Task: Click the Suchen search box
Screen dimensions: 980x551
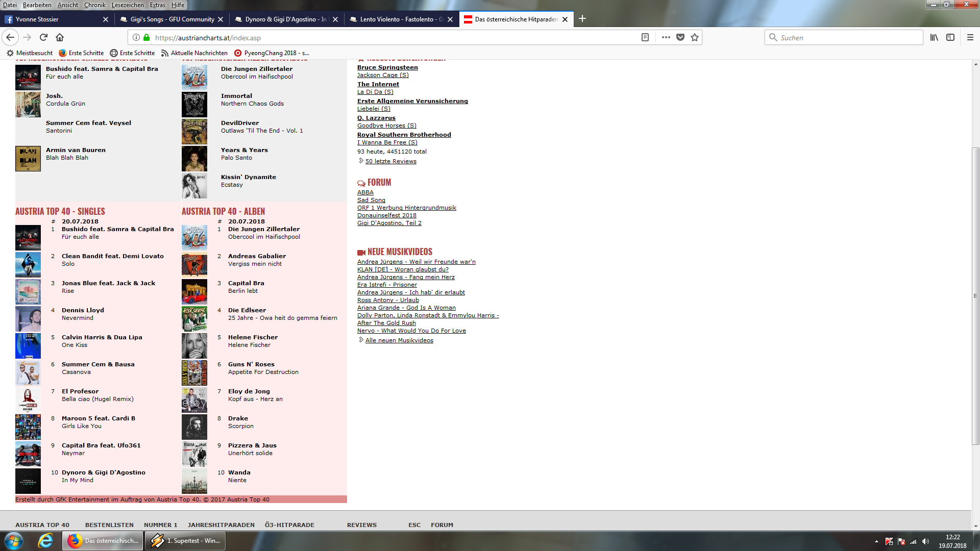Action: click(x=843, y=37)
